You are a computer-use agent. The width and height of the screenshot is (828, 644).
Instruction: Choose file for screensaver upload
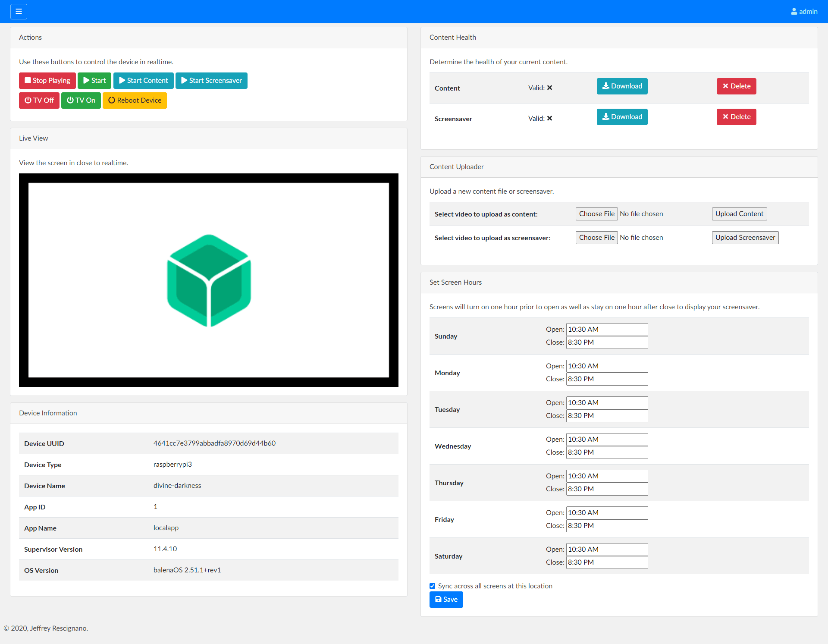tap(597, 238)
